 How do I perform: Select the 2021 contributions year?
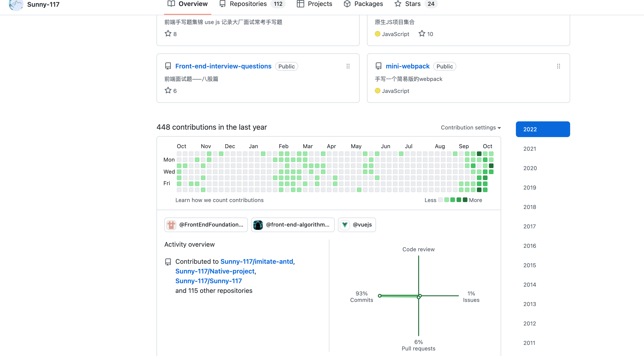point(530,148)
